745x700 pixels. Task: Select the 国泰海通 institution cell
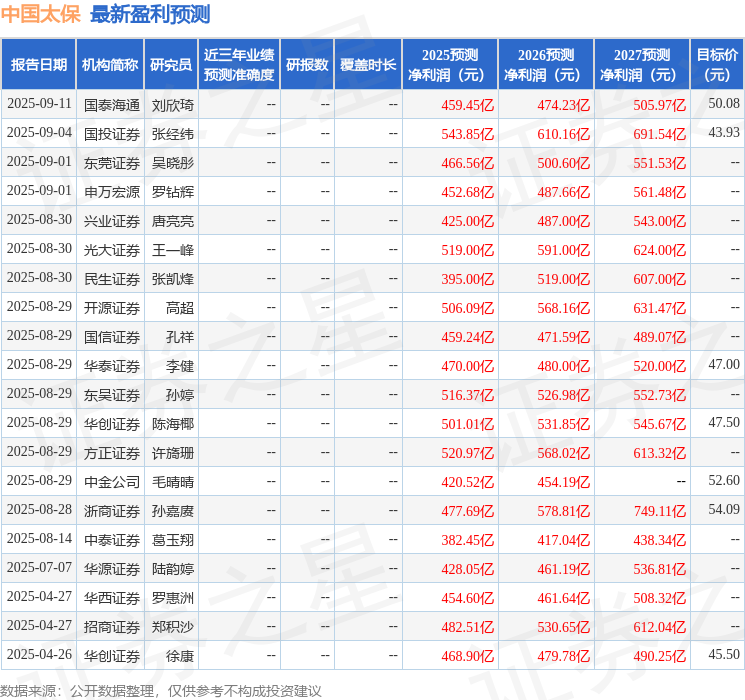(112, 105)
